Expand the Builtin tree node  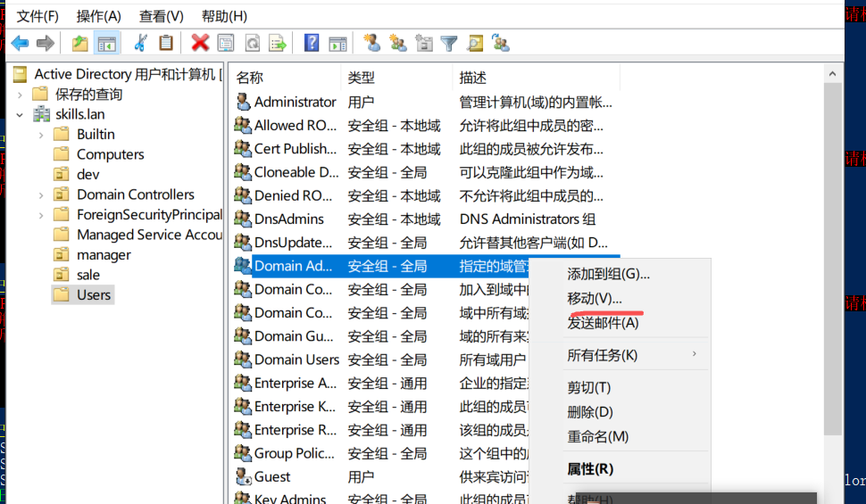point(41,135)
